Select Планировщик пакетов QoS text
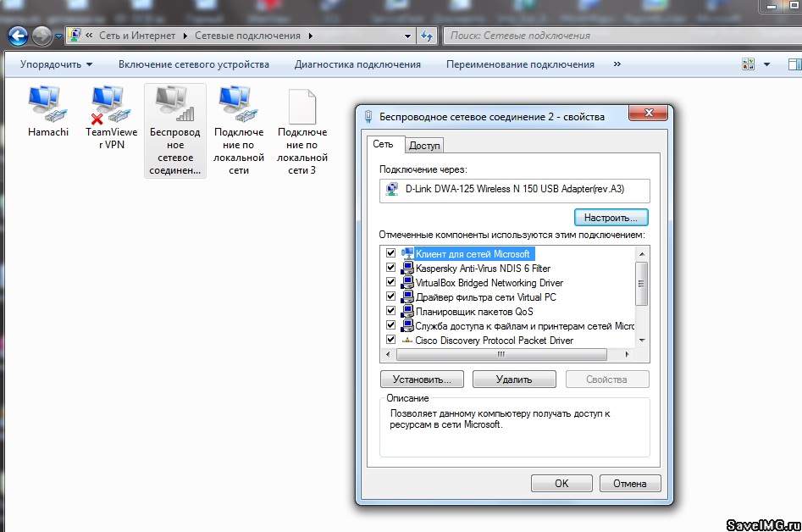 tap(474, 311)
